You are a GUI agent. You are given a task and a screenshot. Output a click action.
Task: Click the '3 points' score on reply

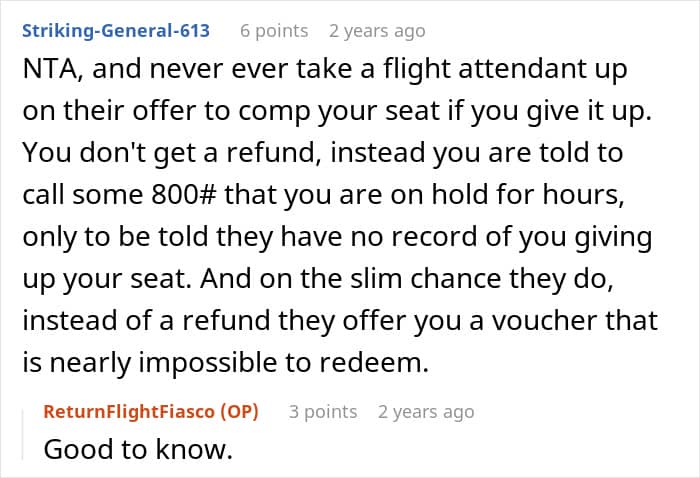click(323, 411)
